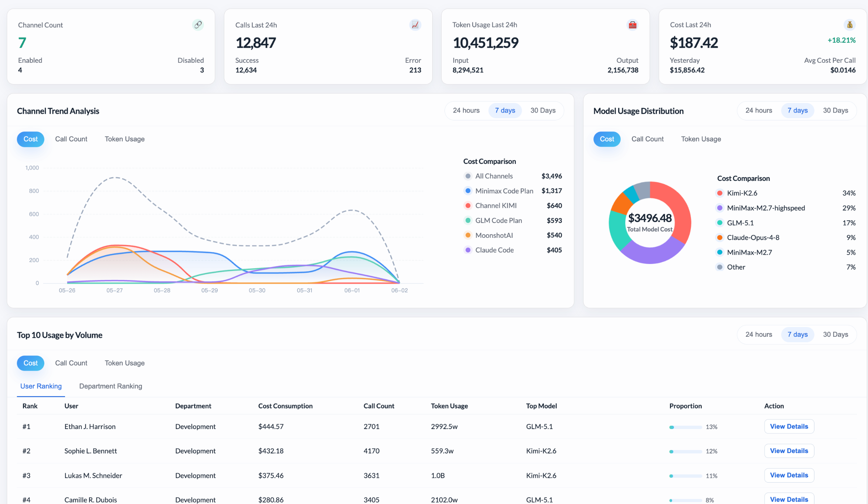Select 30 Days in Model Usage Distribution

pyautogui.click(x=835, y=110)
